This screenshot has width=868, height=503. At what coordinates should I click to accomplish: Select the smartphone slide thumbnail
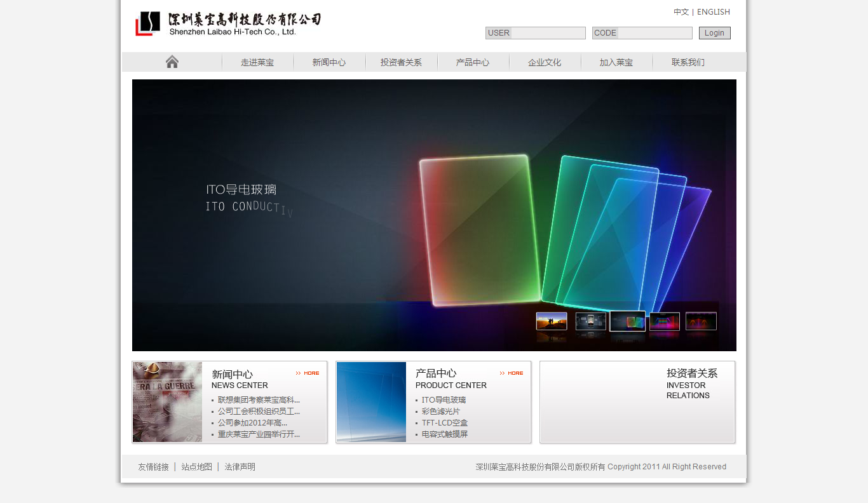[x=590, y=321]
